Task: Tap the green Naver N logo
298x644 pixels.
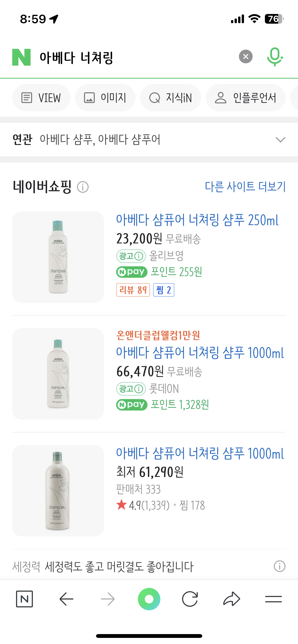Action: tap(21, 57)
